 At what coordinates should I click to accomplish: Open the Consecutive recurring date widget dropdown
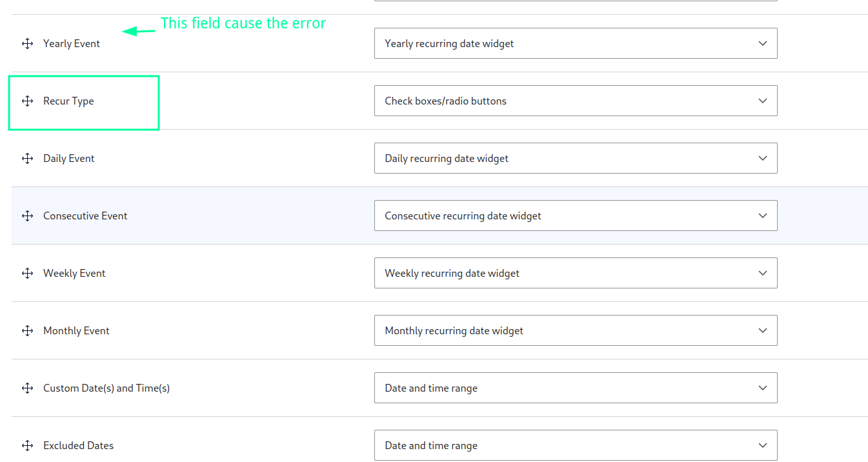(x=575, y=216)
